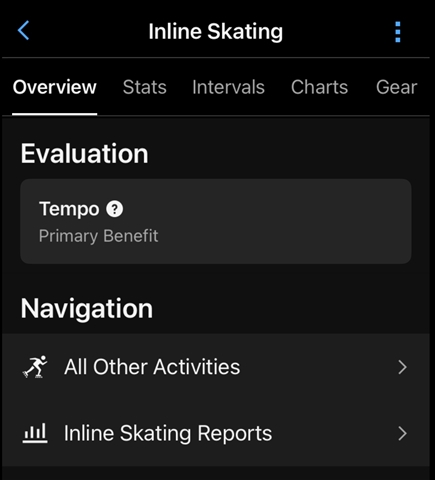Open the Intervals tab
The width and height of the screenshot is (435, 480).
228,87
